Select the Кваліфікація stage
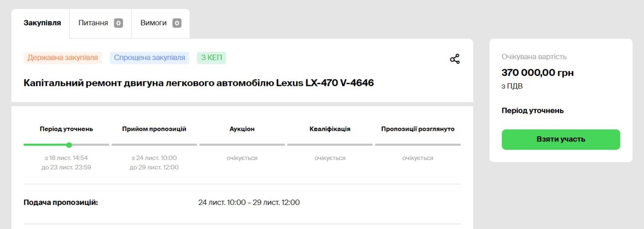The width and height of the screenshot is (644, 229). 330,129
